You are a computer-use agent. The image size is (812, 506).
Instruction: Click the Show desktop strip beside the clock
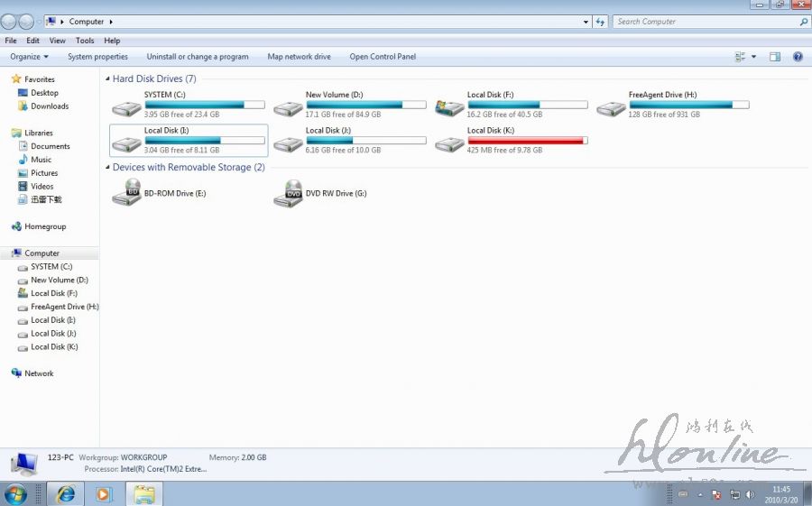(x=807, y=494)
